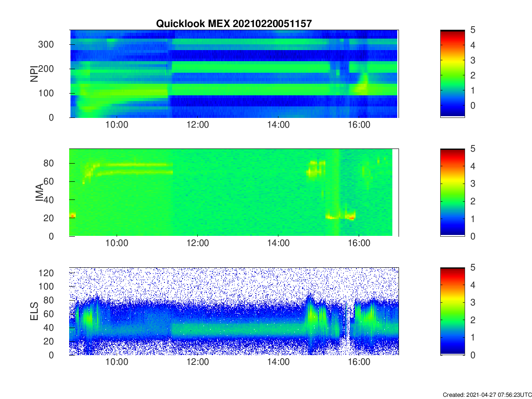The image size is (532, 399).
Task: Click the 14:00 tick under the ELS plot
Action: 278,363
